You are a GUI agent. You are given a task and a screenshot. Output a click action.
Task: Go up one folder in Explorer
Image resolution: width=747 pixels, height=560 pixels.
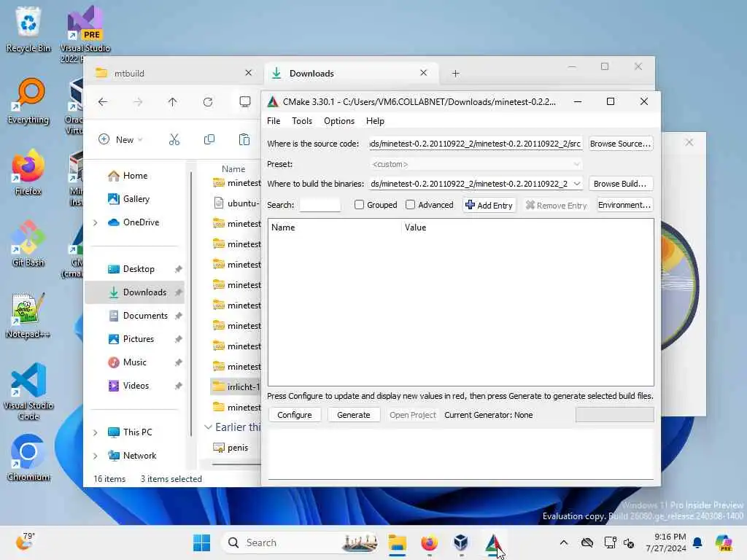172,102
